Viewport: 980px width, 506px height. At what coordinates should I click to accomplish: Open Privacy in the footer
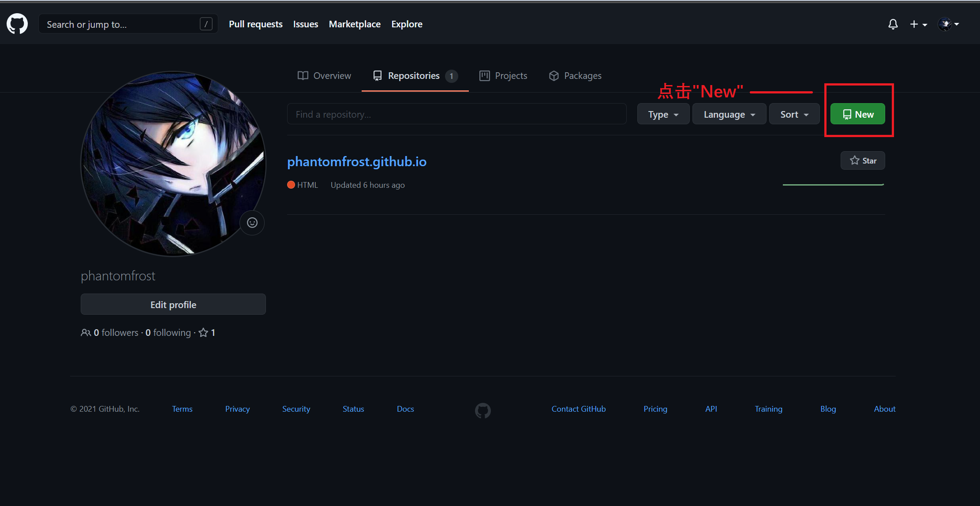pos(237,409)
